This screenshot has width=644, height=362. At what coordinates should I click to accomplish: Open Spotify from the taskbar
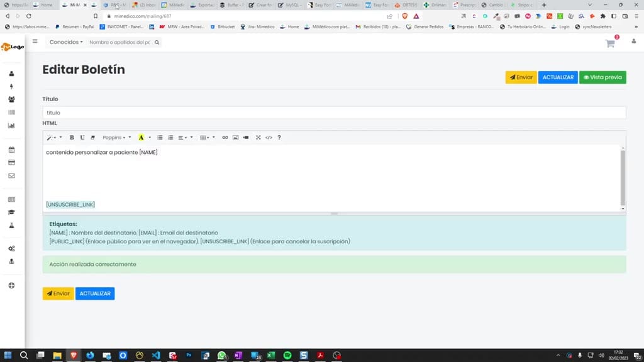[x=287, y=355]
